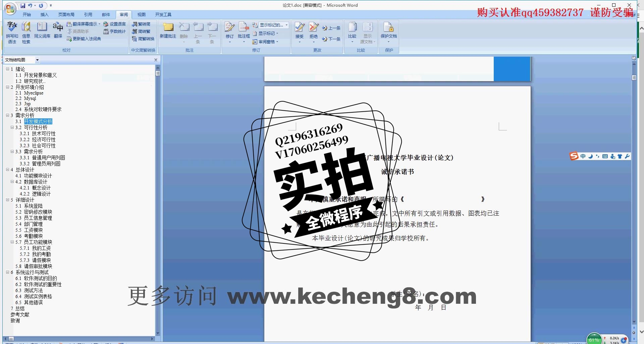Open the 显示标记的 display-for-review dropdown
This screenshot has width=644, height=344.
273,25
